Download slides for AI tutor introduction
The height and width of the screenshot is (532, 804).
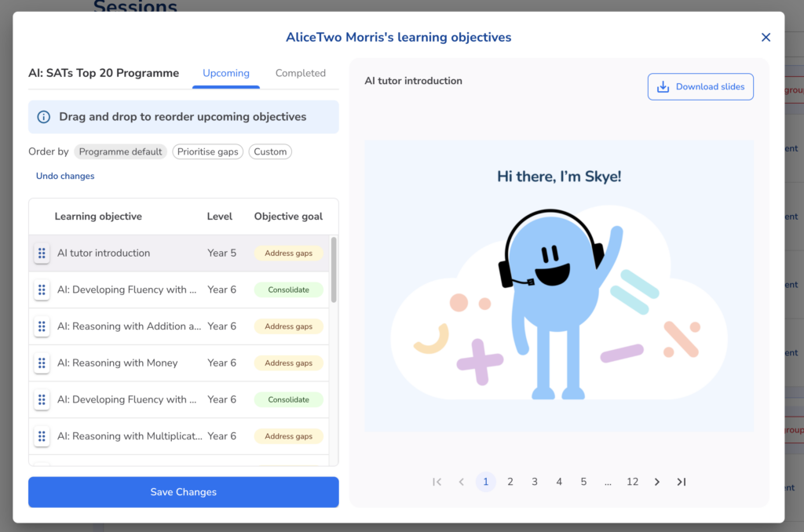[700, 86]
